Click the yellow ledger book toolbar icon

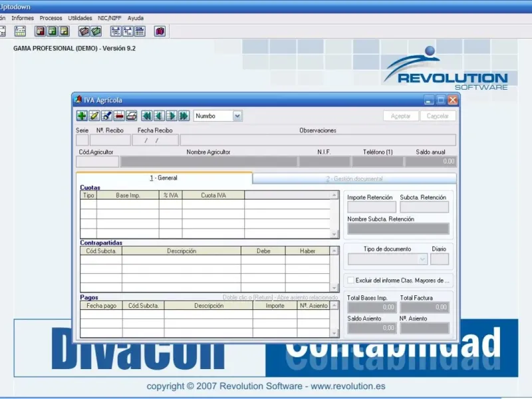coord(64,31)
